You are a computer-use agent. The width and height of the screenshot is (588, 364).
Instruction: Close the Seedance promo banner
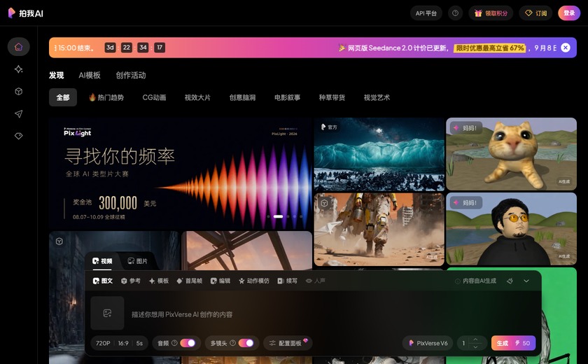click(x=566, y=48)
